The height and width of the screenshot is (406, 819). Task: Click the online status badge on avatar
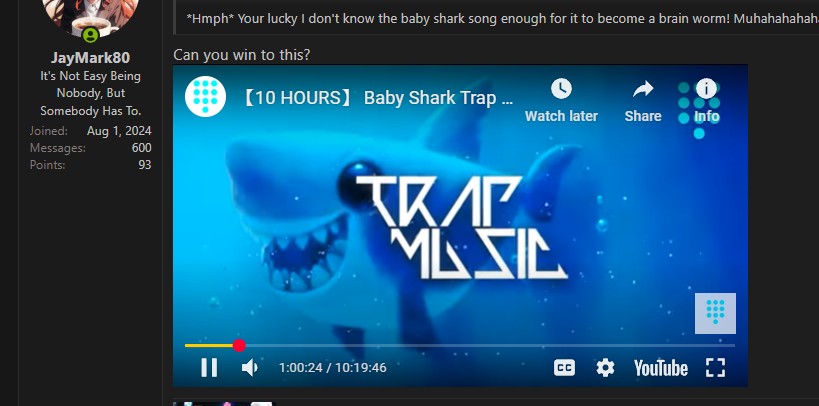tap(90, 34)
